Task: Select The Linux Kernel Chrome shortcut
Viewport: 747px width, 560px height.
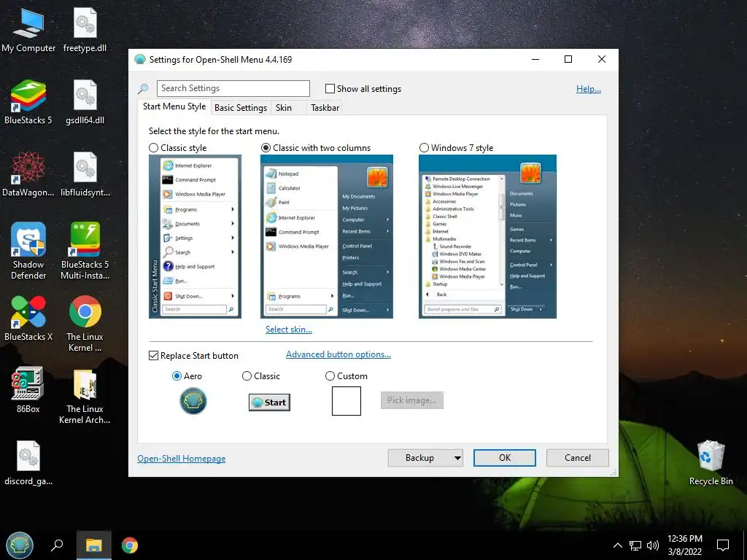Action: coord(85,324)
